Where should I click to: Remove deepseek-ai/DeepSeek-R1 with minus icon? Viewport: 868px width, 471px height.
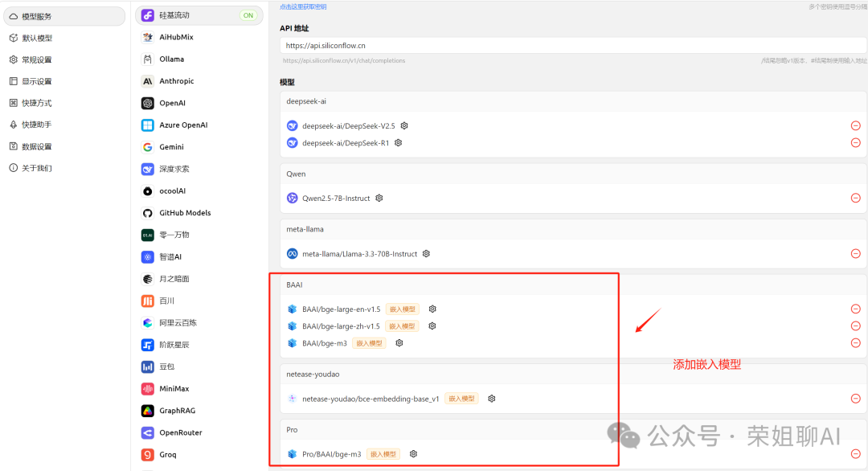[855, 143]
